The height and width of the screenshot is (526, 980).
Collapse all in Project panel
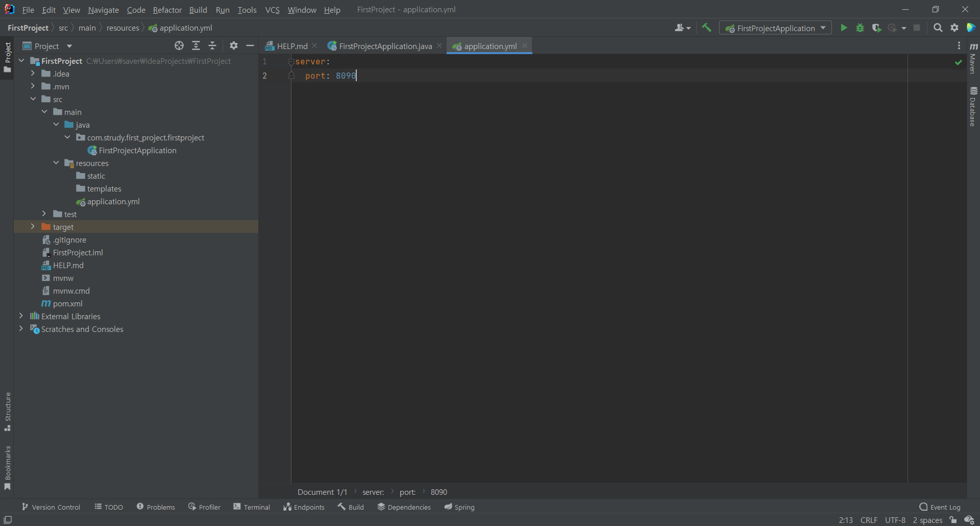tap(212, 46)
